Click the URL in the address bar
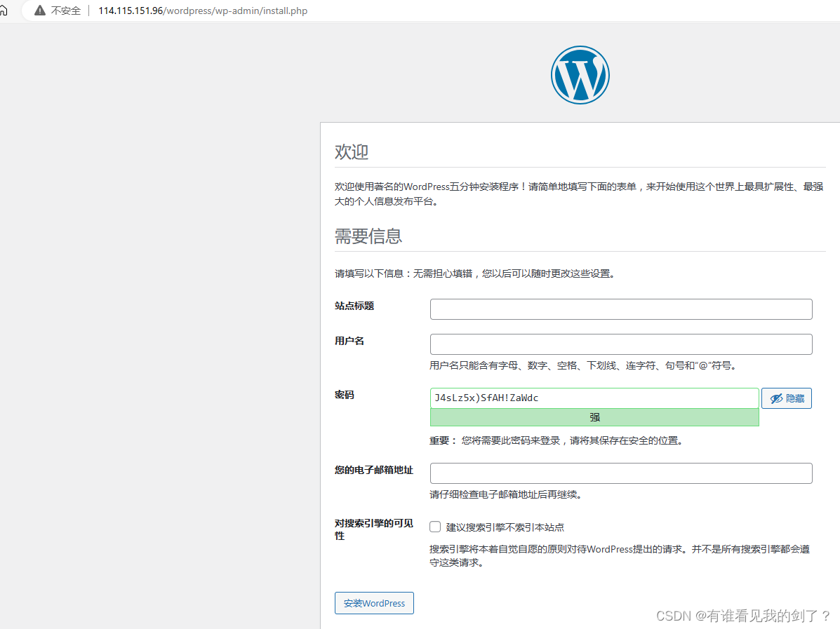This screenshot has width=840, height=629. click(x=203, y=11)
